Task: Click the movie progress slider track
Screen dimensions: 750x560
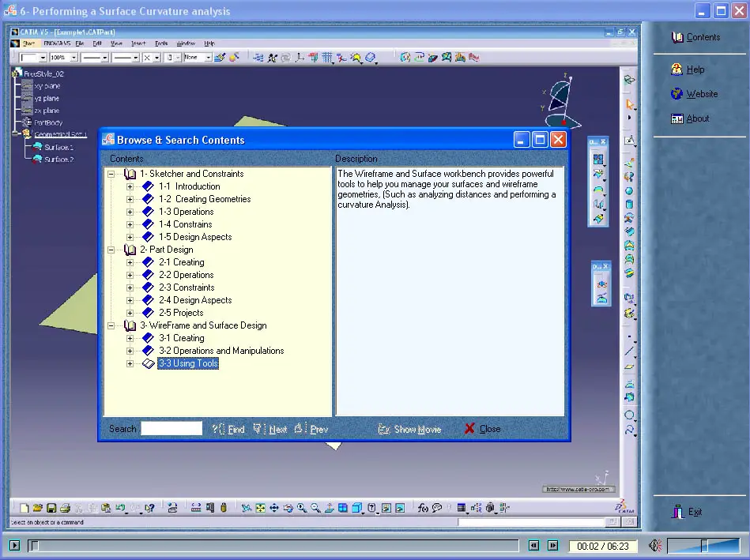Action: [273, 545]
